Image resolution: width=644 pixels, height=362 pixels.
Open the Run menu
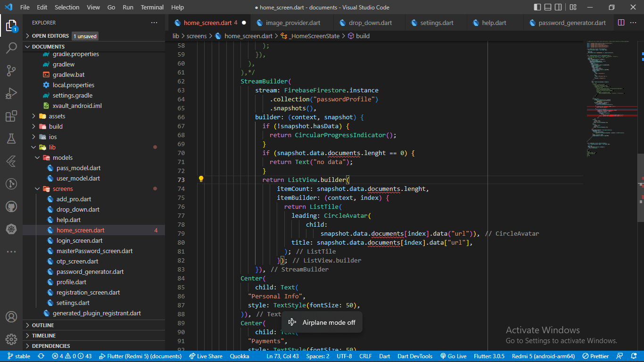point(128,7)
